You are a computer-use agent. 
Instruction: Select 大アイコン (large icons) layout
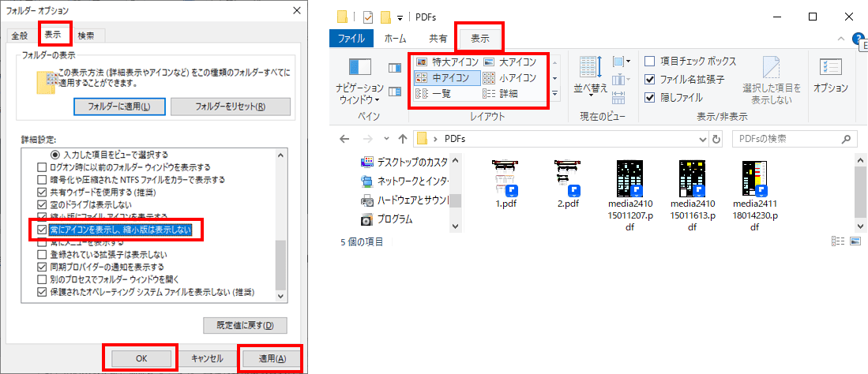[510, 62]
